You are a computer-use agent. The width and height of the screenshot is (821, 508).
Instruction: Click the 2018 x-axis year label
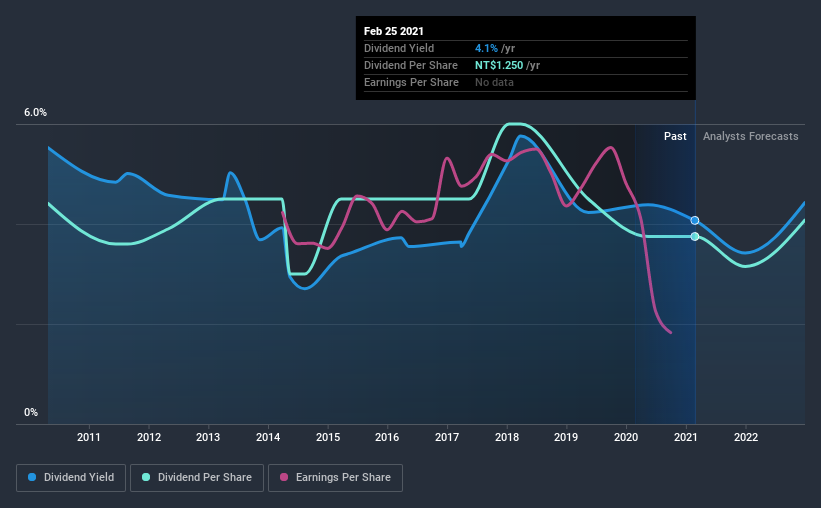pyautogui.click(x=507, y=437)
